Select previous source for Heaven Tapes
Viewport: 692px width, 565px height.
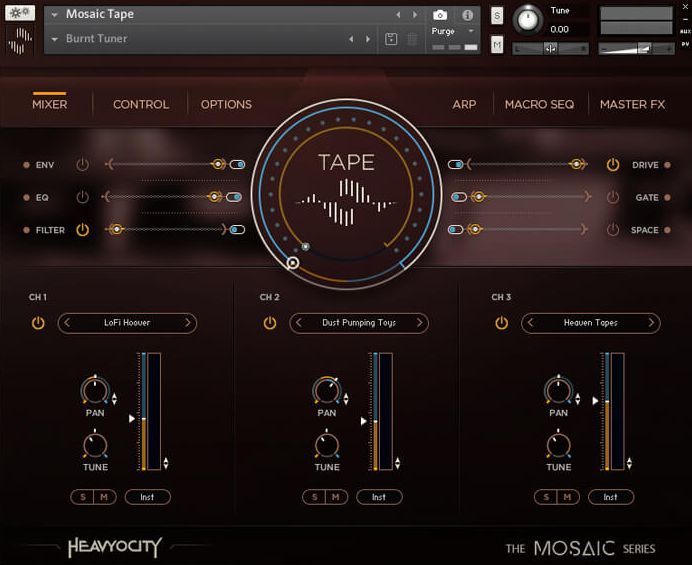tap(530, 323)
